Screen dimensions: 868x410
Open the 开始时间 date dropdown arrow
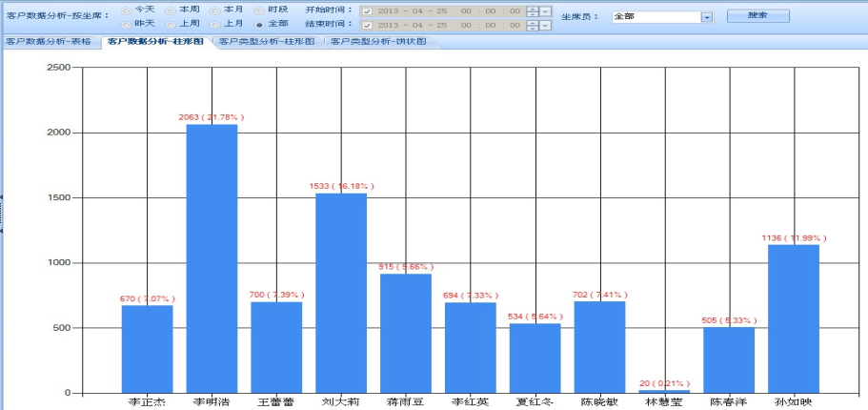(545, 10)
